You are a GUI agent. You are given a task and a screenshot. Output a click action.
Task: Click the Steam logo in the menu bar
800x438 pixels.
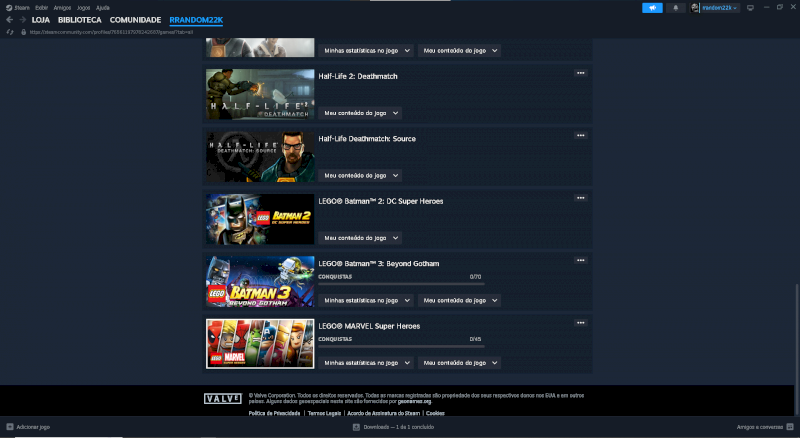click(9, 8)
